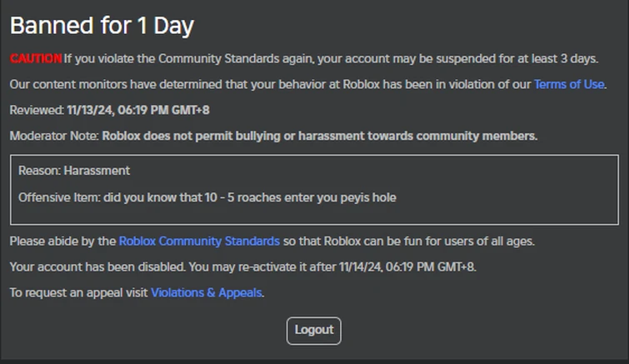
Task: Open the Roblox Community Standards link
Action: pyautogui.click(x=199, y=242)
